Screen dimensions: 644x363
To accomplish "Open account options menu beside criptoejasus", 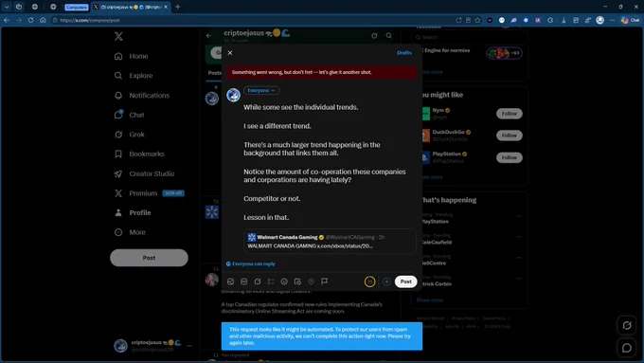I will tap(189, 346).
